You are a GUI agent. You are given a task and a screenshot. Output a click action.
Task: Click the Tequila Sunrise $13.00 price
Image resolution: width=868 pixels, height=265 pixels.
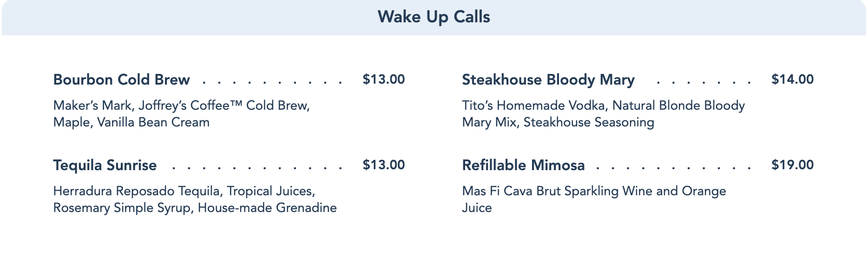[x=383, y=165]
